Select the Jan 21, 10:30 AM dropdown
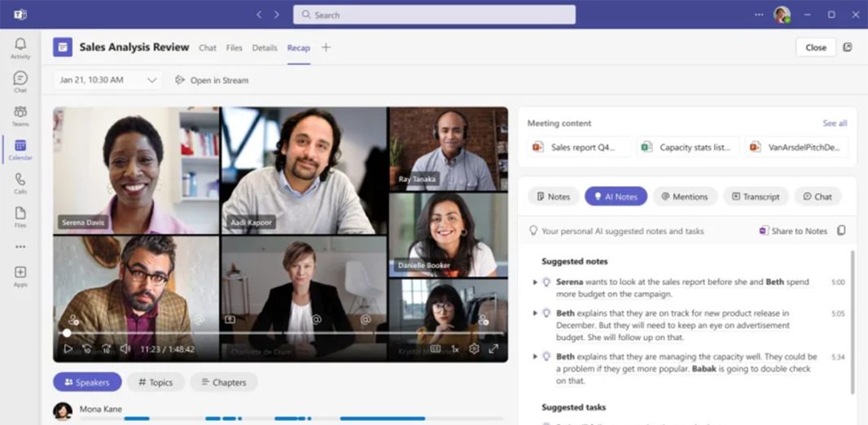868x425 pixels. coord(108,81)
